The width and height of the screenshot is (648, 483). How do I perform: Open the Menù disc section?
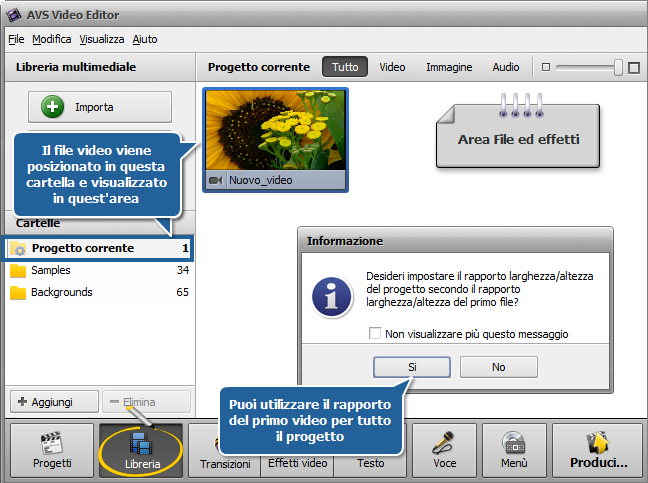[x=514, y=450]
